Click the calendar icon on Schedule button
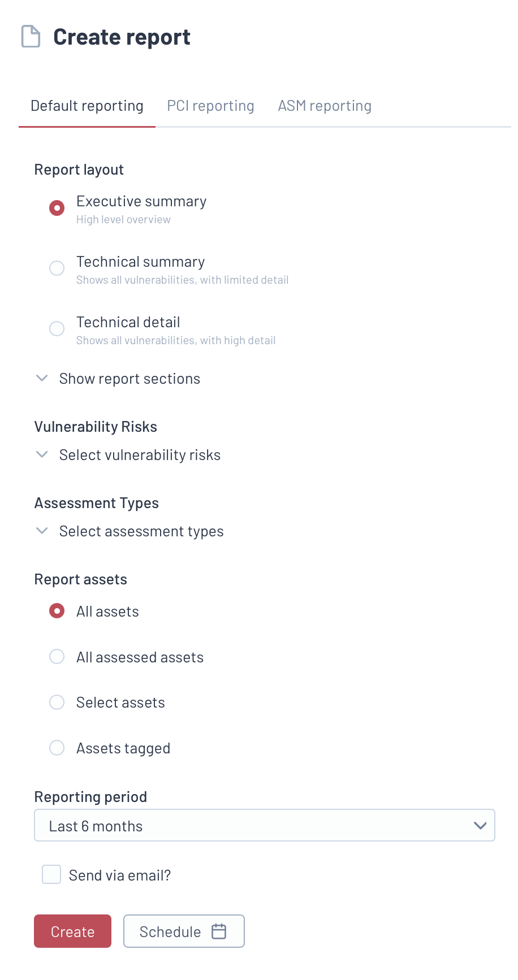 tap(219, 931)
